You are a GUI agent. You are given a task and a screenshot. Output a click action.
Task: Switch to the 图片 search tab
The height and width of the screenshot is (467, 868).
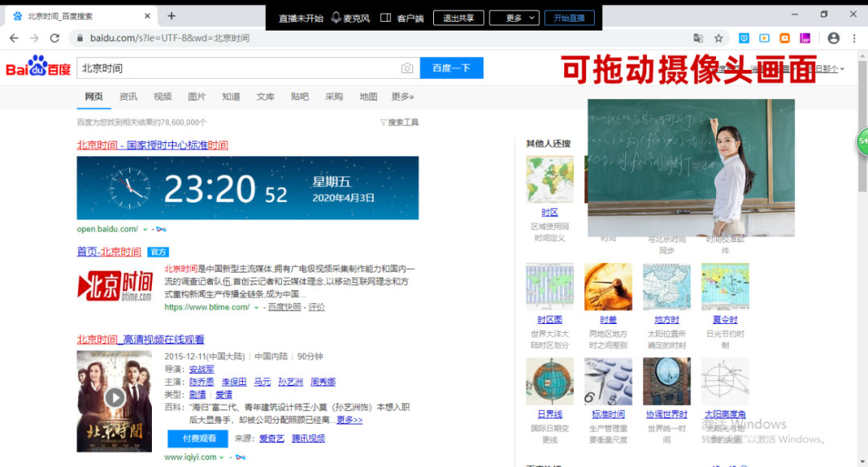point(197,96)
